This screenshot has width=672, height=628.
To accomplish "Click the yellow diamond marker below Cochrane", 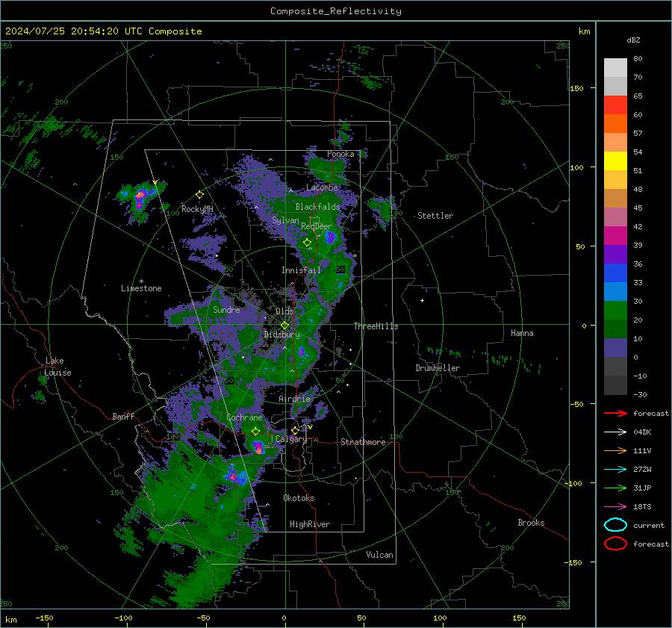I will pyautogui.click(x=255, y=431).
